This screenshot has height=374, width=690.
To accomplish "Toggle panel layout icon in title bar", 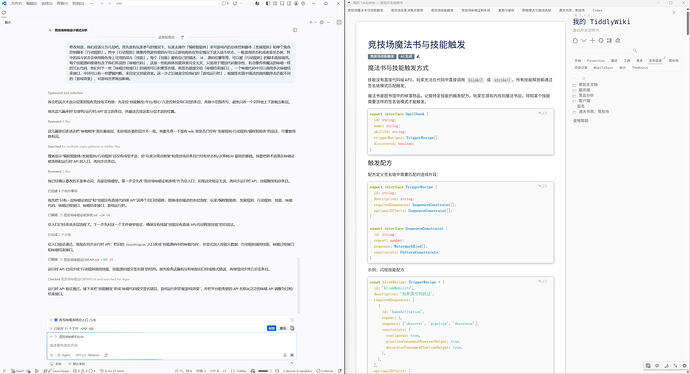I will [x=282, y=4].
